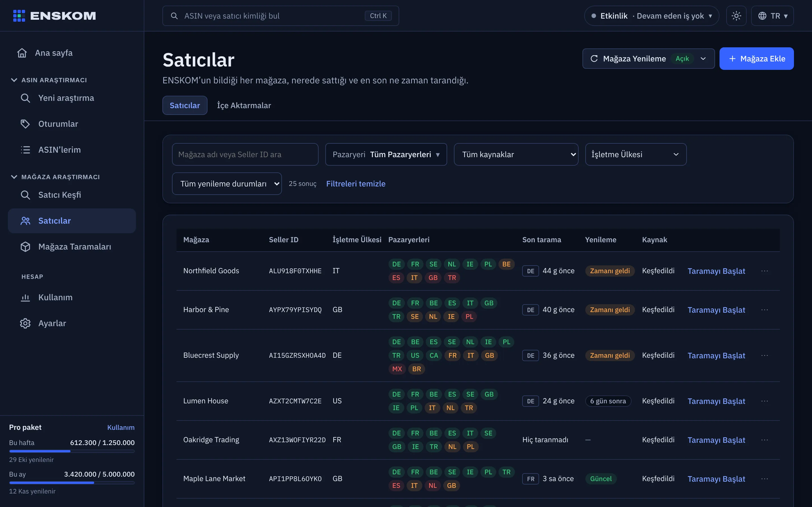
Task: Open the Northfield Goods row's three-dot menu
Action: (x=765, y=271)
